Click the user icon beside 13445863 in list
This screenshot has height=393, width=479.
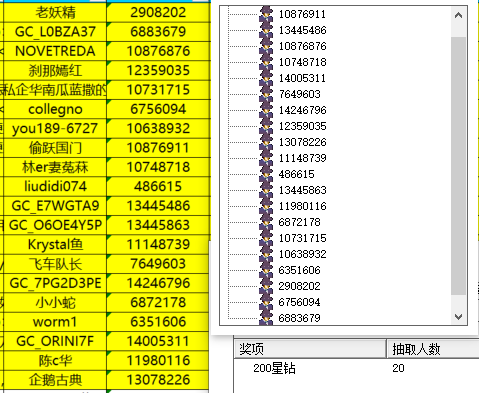pos(266,190)
